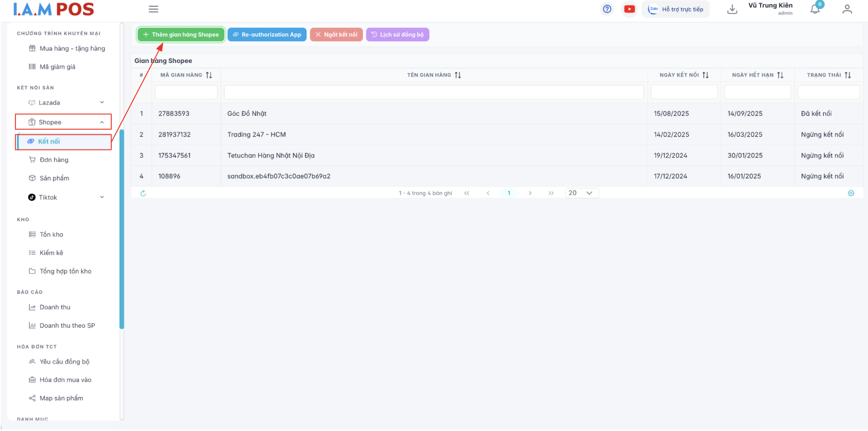Open Đơn hàng under Shopee

click(54, 160)
